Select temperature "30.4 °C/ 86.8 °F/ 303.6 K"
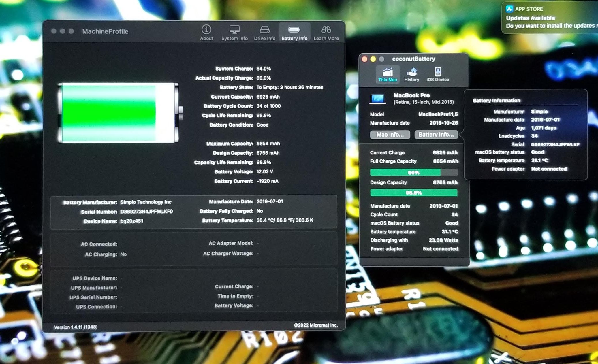The image size is (598, 364). pyautogui.click(x=285, y=220)
